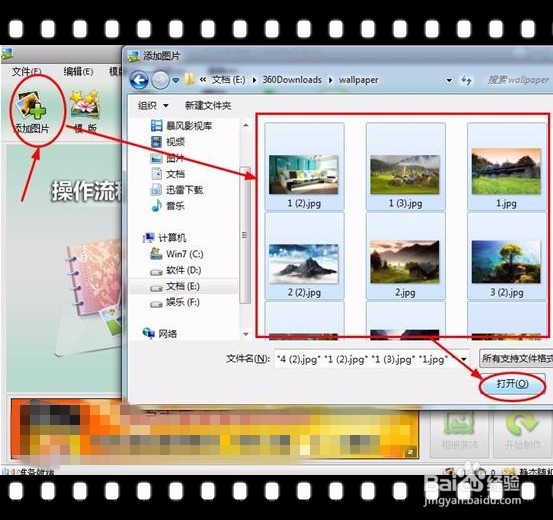The height and width of the screenshot is (520, 553).
Task: Open the 文件(F) menu in main window
Action: tap(26, 72)
